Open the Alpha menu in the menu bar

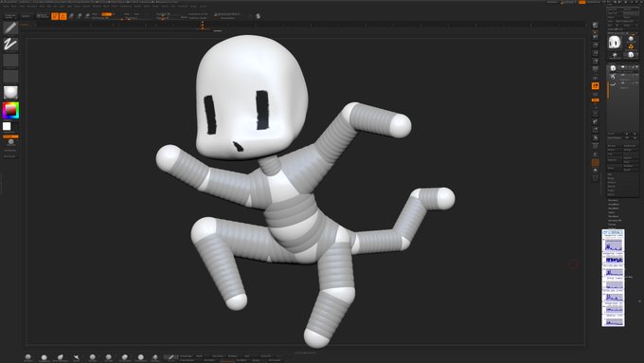7,7
